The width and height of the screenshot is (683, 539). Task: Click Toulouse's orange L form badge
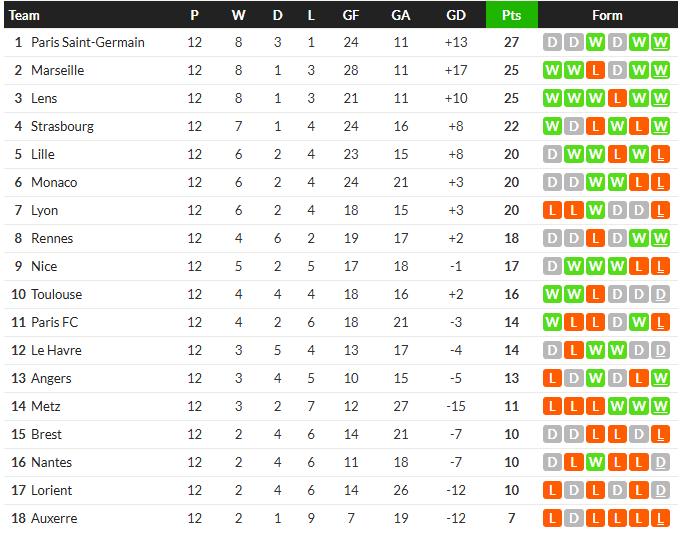tap(595, 295)
